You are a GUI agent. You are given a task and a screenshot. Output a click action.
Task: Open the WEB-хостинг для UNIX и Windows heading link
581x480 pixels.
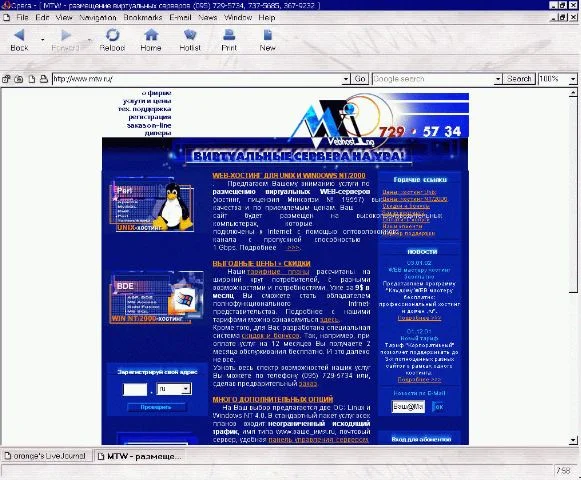tap(289, 175)
